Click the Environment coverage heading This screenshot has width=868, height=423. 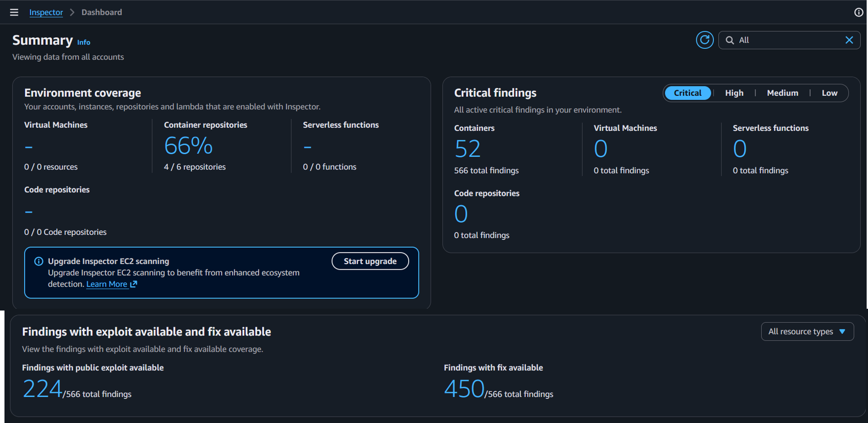pos(82,93)
